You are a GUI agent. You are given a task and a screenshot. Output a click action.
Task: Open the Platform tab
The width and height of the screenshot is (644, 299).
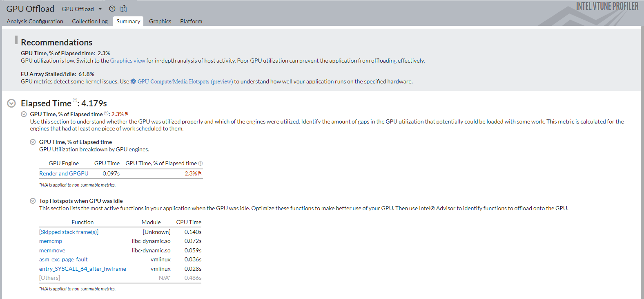[x=191, y=21]
